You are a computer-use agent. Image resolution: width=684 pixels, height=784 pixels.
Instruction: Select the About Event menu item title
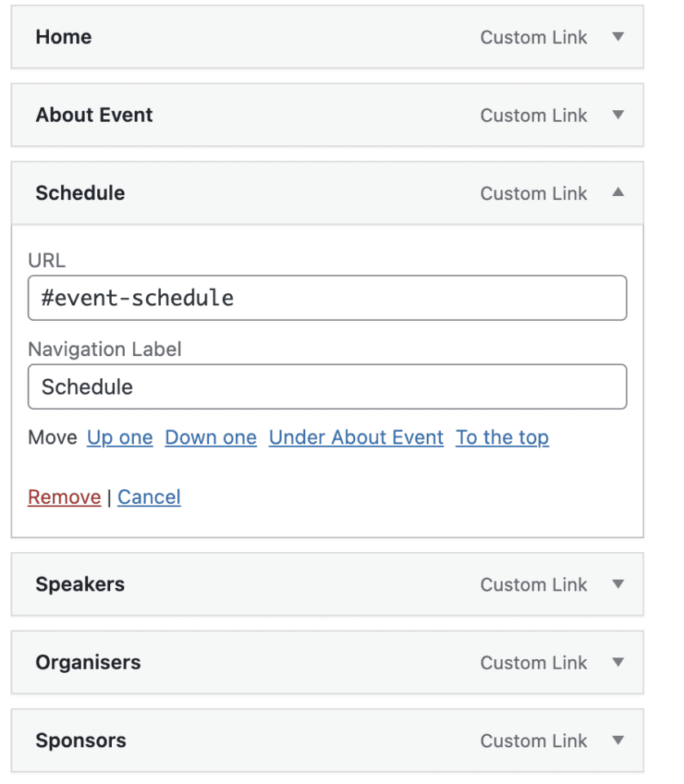click(94, 115)
